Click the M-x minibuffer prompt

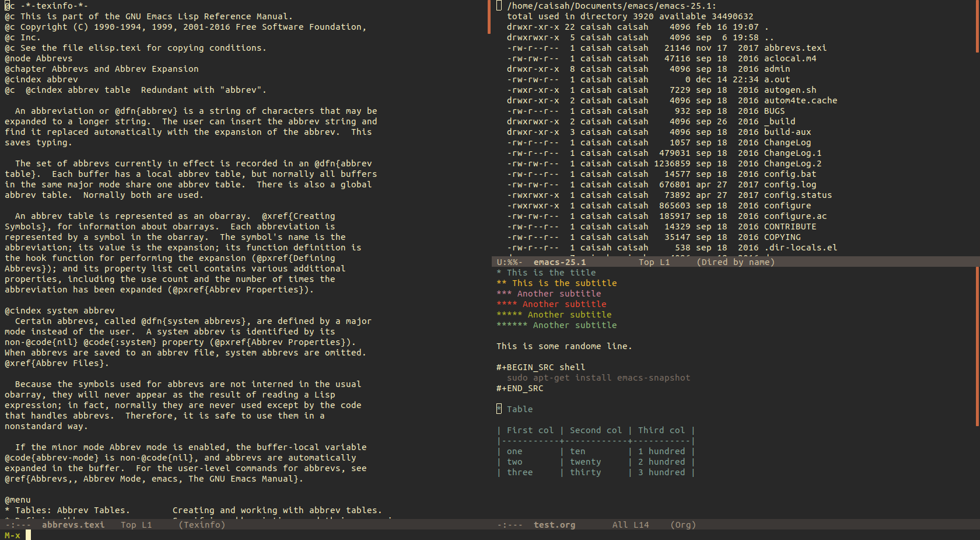click(x=12, y=535)
